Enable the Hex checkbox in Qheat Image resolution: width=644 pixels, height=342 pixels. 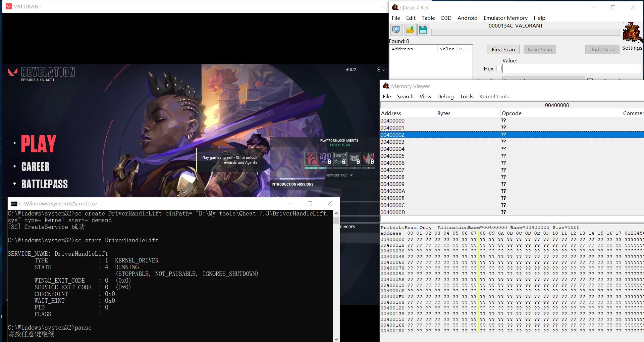point(498,68)
